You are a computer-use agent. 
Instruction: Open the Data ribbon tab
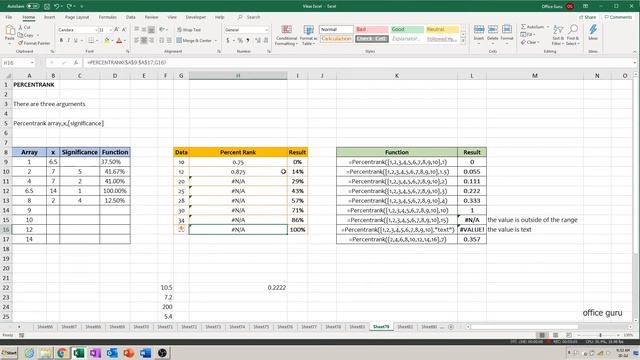[x=131, y=17]
